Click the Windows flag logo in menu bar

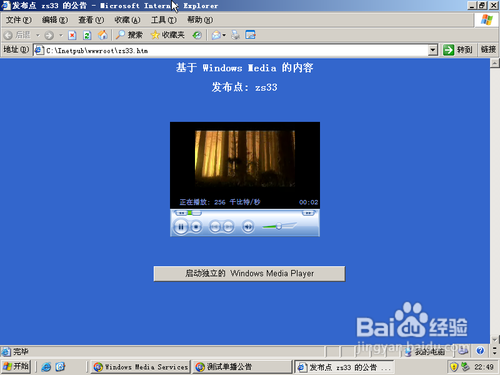coord(486,20)
